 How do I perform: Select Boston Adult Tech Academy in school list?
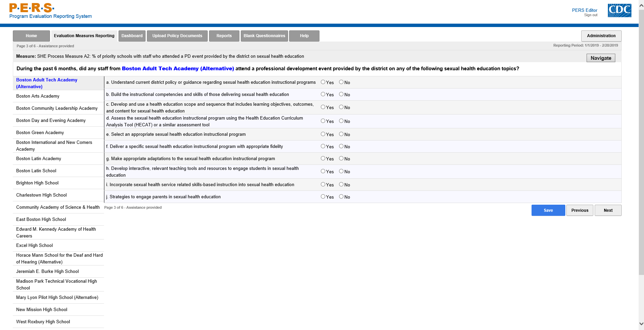pyautogui.click(x=58, y=83)
